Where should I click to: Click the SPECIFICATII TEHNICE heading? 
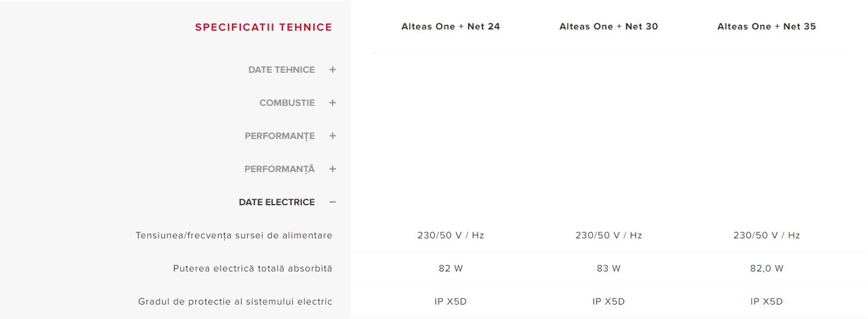(x=263, y=27)
